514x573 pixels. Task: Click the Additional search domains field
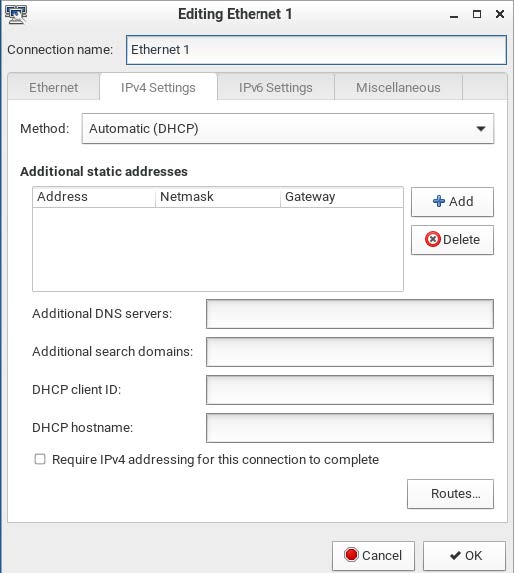click(350, 352)
